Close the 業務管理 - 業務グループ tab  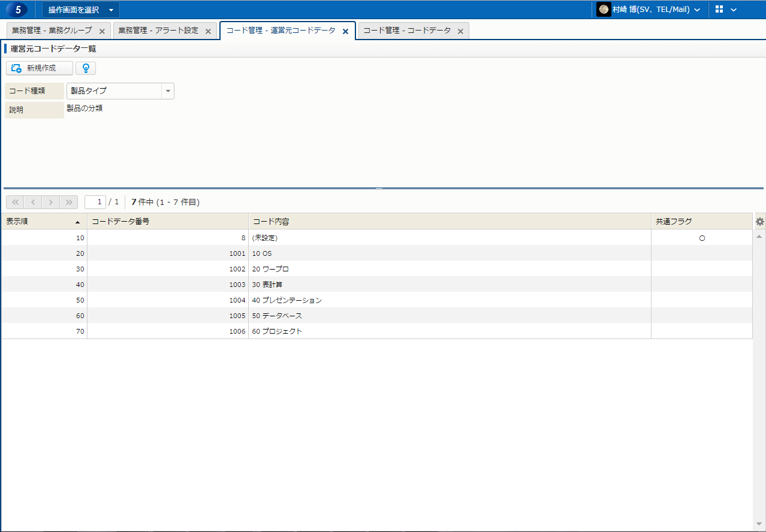tap(102, 31)
